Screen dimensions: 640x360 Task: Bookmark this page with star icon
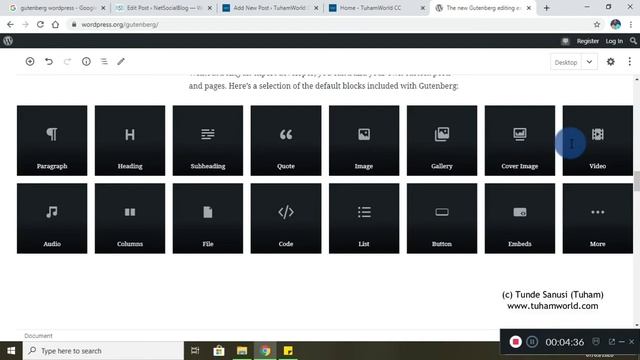pos(597,24)
